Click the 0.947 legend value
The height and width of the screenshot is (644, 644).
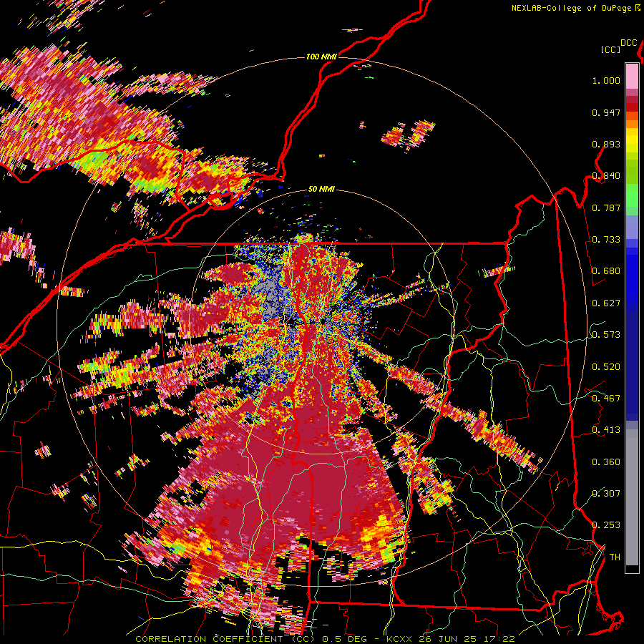click(606, 112)
